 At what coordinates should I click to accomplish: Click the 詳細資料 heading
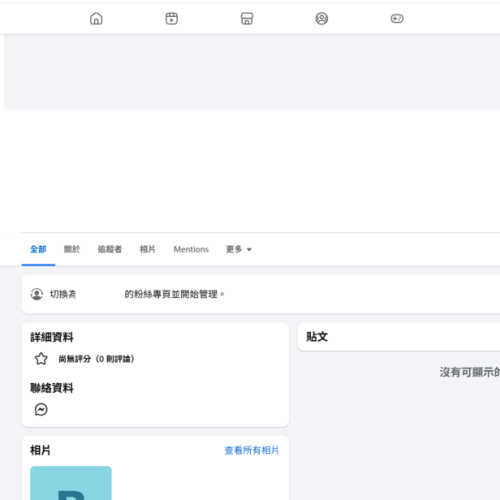point(52,337)
